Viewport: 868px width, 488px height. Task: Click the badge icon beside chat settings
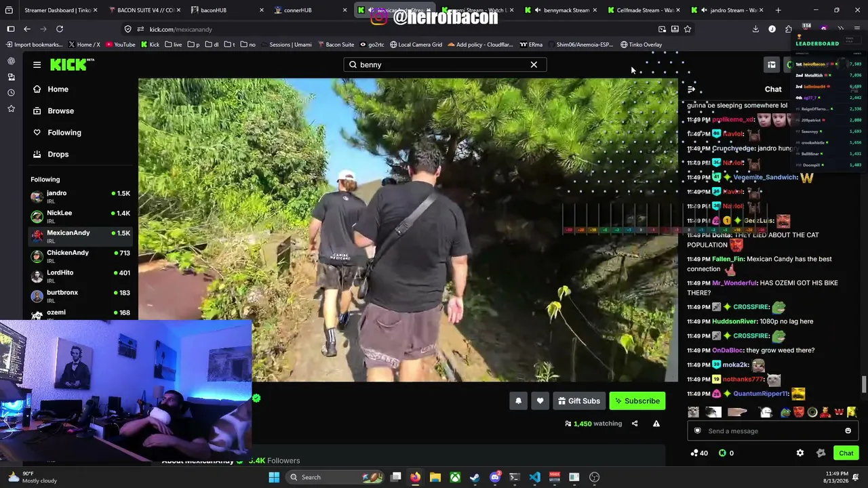tap(821, 453)
